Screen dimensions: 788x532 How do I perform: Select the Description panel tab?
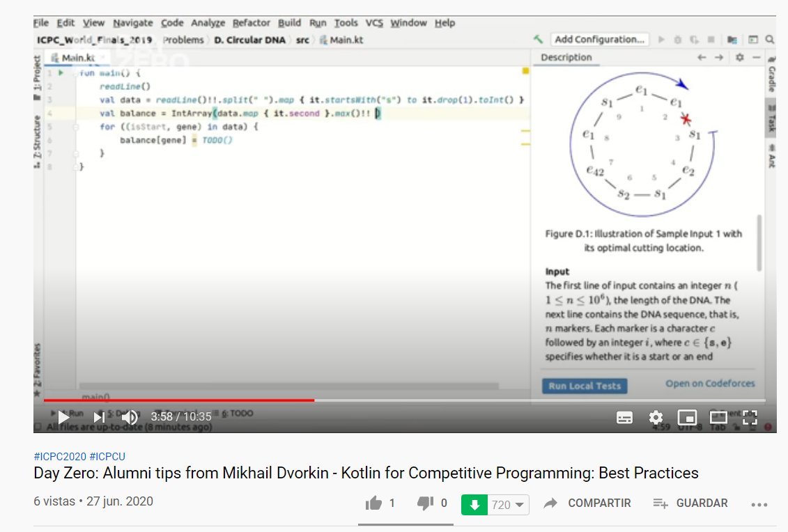point(566,57)
